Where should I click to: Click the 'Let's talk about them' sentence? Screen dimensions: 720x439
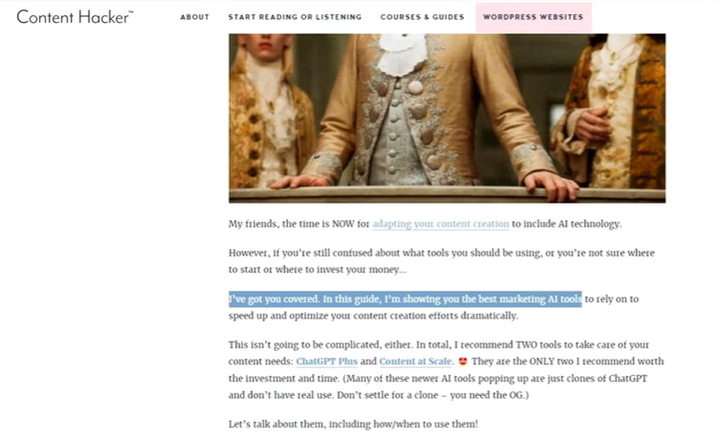(353, 424)
